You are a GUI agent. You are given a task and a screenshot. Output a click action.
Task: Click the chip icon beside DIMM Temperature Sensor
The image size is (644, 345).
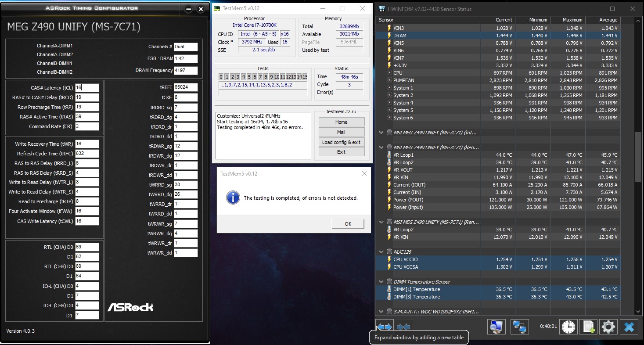tap(389, 282)
